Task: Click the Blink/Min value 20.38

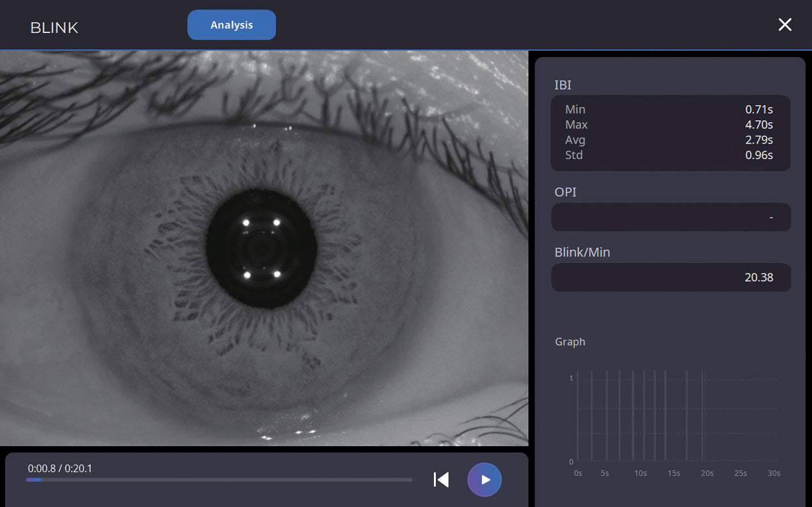Action: coord(759,277)
